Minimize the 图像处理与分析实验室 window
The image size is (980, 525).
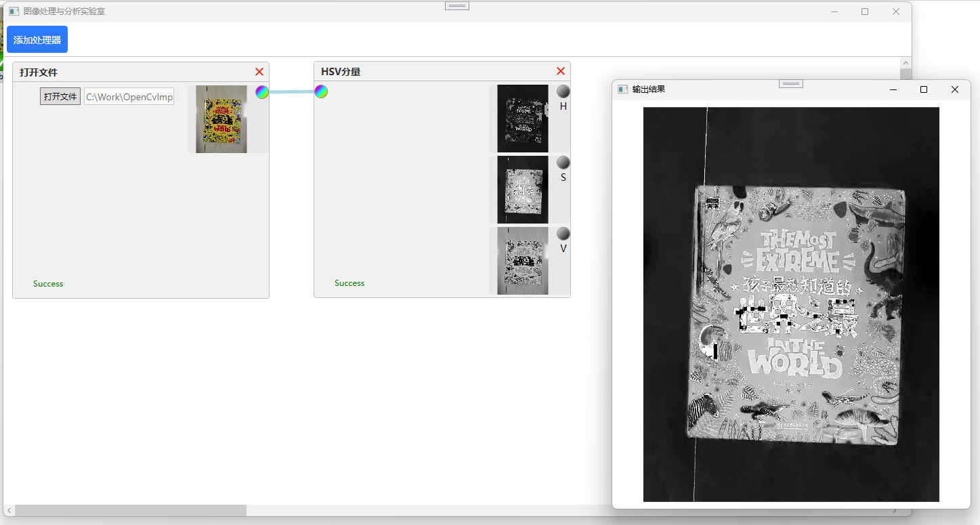click(x=834, y=12)
